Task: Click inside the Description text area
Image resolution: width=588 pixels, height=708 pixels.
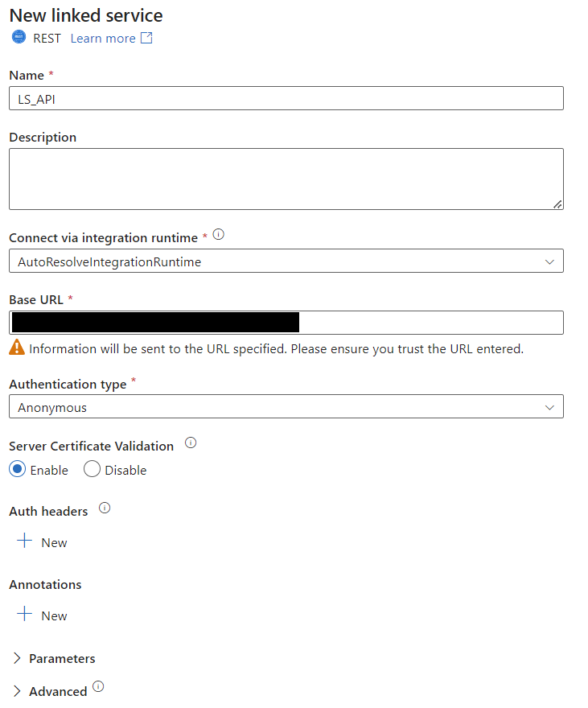Action: pyautogui.click(x=286, y=179)
